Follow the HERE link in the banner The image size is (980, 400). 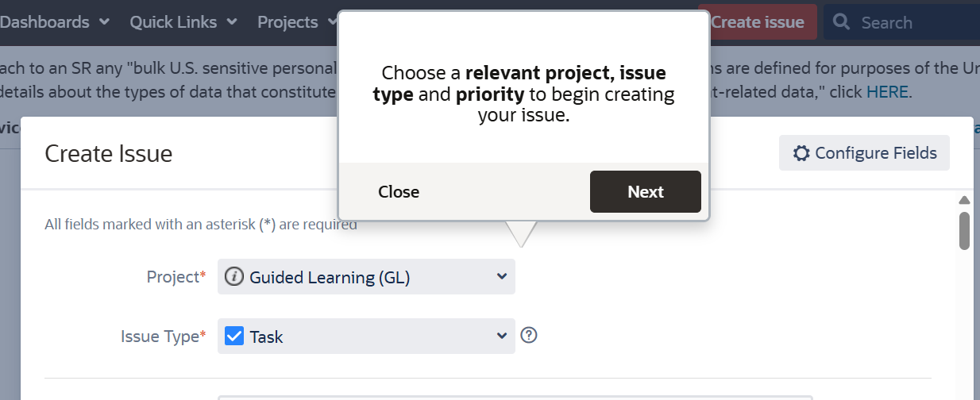888,92
